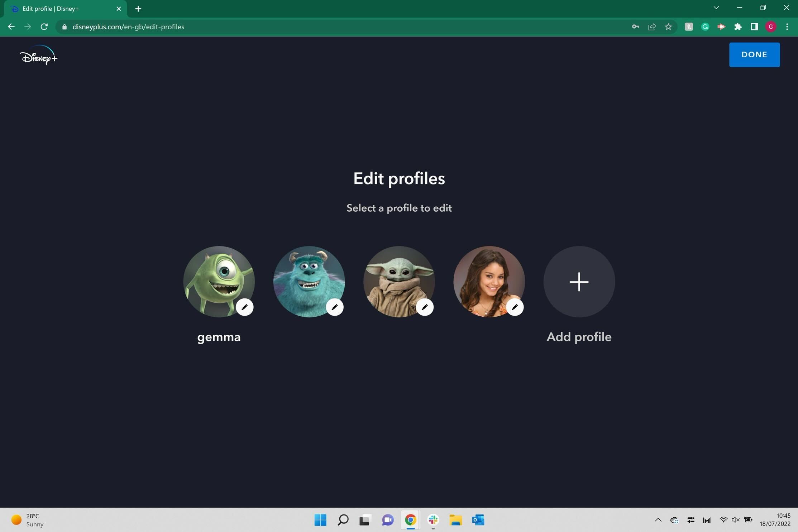
Task: Open a new browser tab
Action: point(138,9)
